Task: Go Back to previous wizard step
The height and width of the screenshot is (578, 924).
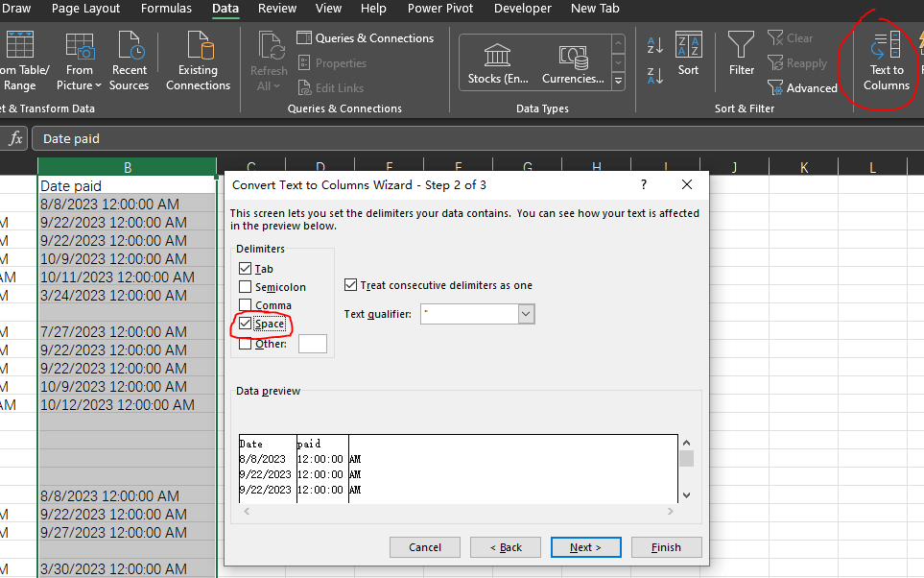Action: tap(505, 547)
